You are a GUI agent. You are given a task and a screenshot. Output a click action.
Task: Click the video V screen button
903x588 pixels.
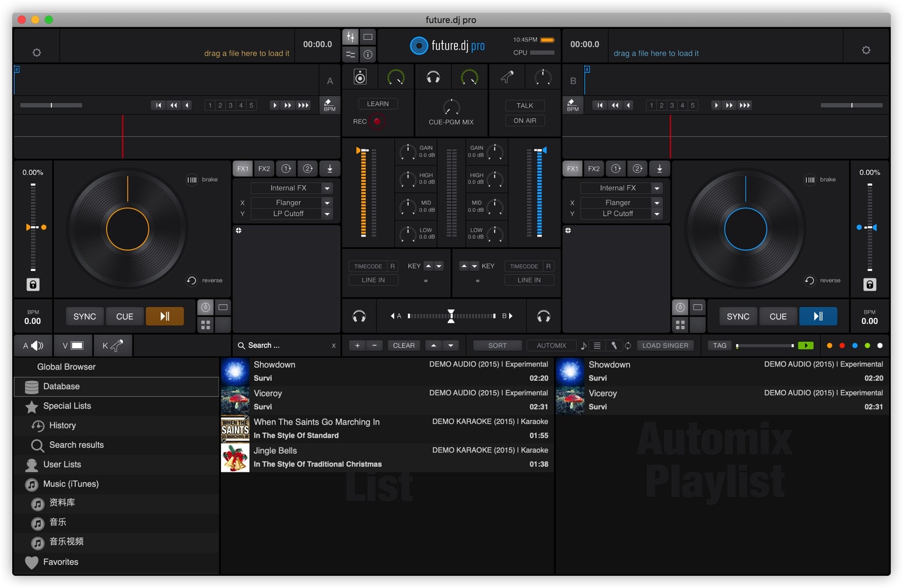tap(72, 345)
